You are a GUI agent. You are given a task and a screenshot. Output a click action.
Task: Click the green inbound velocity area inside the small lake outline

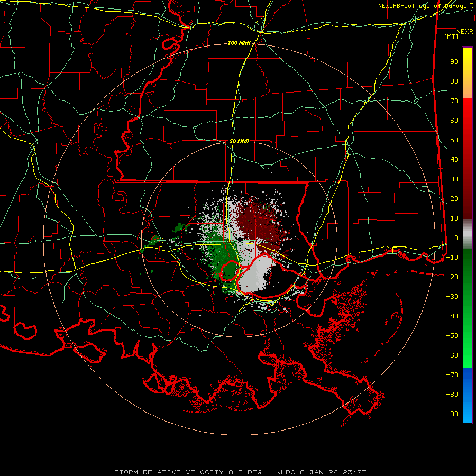pyautogui.click(x=230, y=270)
